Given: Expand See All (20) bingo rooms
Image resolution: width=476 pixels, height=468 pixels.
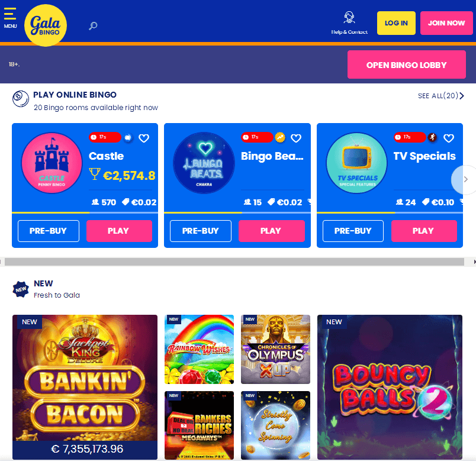Looking at the screenshot, I should tap(441, 96).
